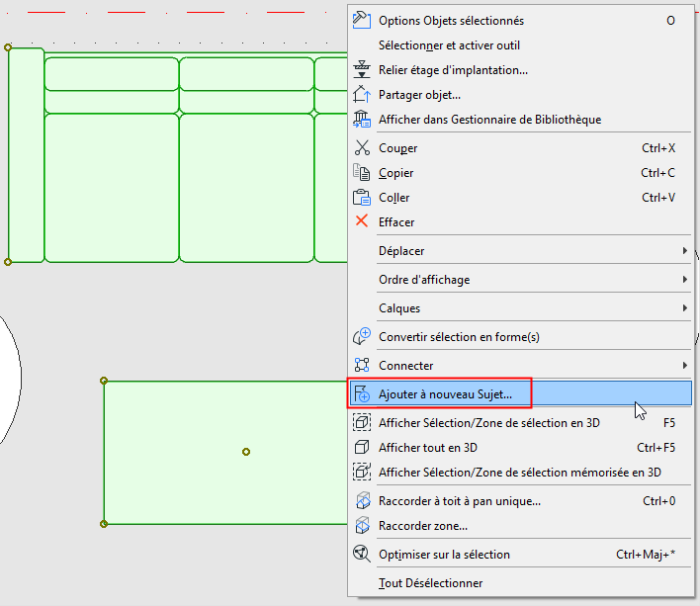The height and width of the screenshot is (606, 700).
Task: Click the Effacer menu entry
Action: pyautogui.click(x=520, y=221)
